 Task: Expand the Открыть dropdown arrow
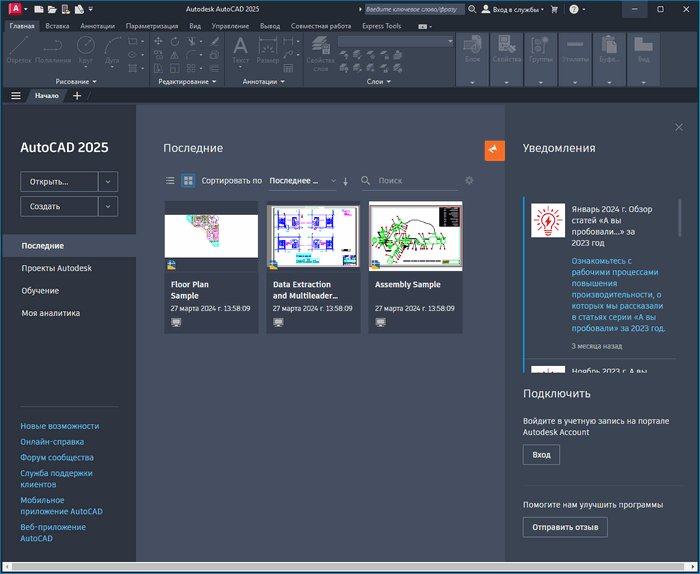108,182
